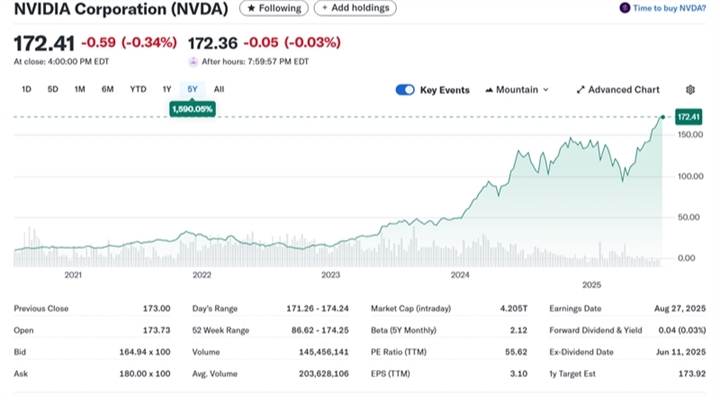Screen dimensions: 720x396
Task: Click the star icon in Following button
Action: click(251, 8)
